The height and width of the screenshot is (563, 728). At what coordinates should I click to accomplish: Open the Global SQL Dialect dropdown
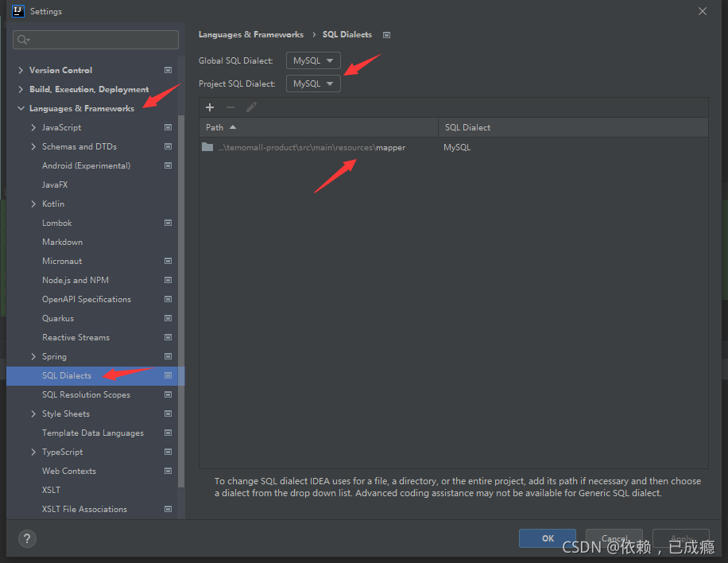[313, 61]
